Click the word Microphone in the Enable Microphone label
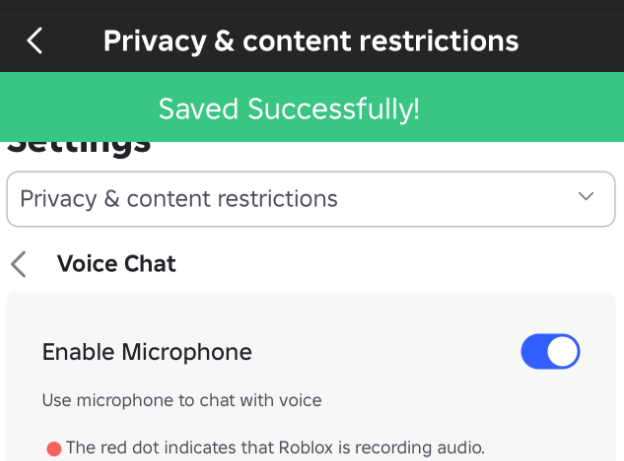The image size is (624, 461). click(x=186, y=352)
